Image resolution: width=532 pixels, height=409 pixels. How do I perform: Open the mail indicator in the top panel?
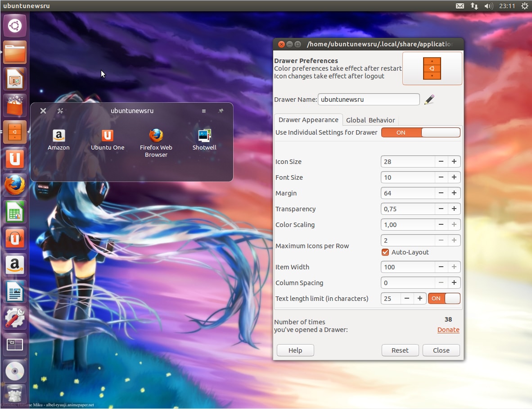(x=460, y=6)
